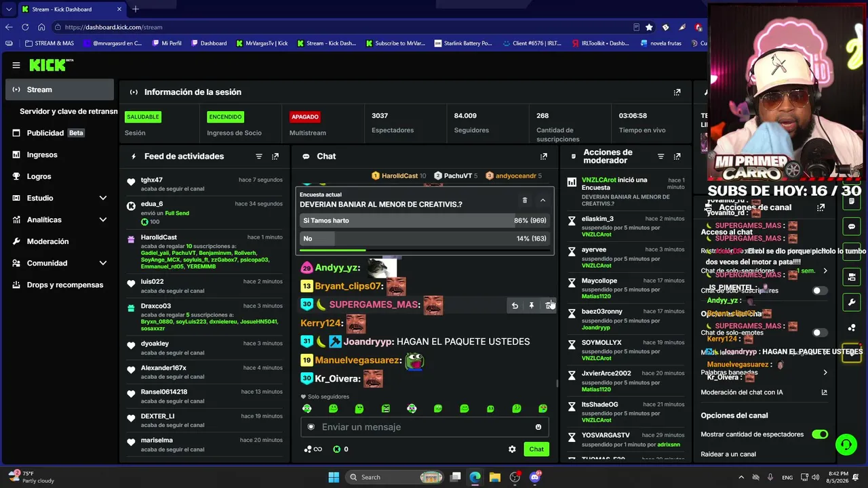
Task: Open the Mi Perfil bookmark
Action: click(166, 43)
